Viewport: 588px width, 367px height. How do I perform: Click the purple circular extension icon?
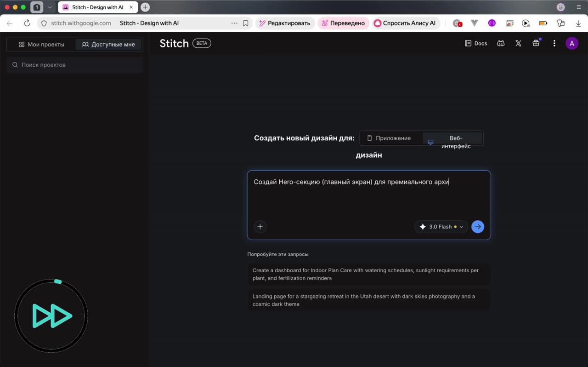pos(492,23)
